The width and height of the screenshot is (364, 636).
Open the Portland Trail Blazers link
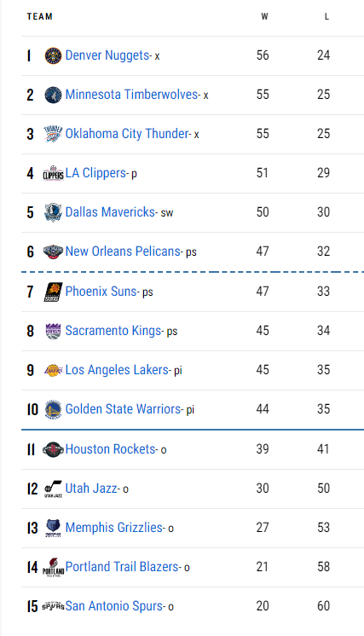click(x=122, y=567)
